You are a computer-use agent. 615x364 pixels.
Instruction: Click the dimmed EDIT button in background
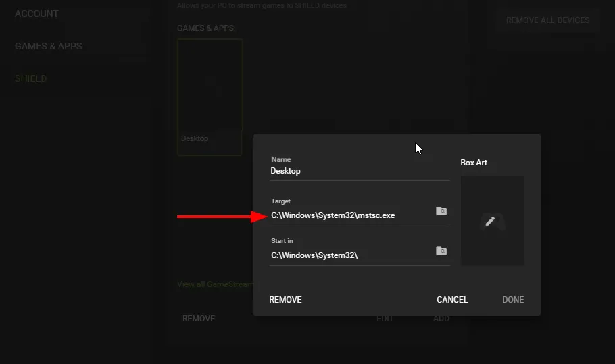tap(385, 319)
